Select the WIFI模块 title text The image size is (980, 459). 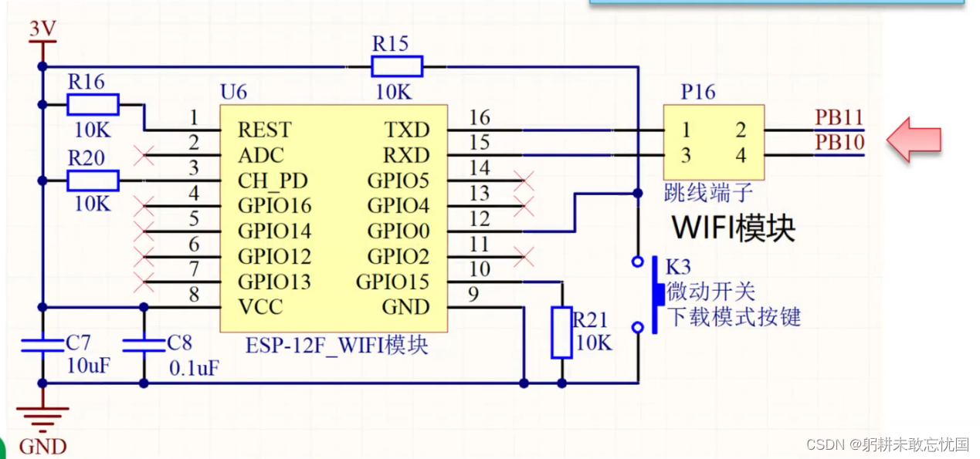[734, 228]
